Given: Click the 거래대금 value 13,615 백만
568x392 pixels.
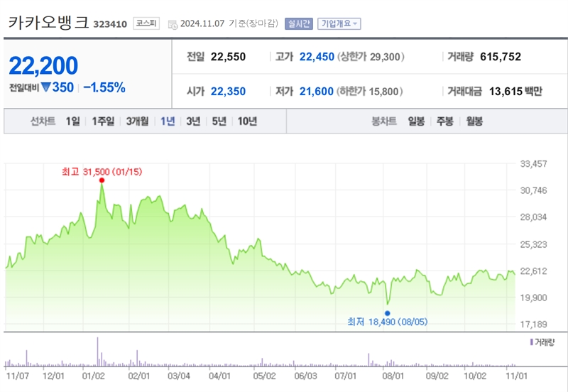Looking at the screenshot, I should 515,92.
